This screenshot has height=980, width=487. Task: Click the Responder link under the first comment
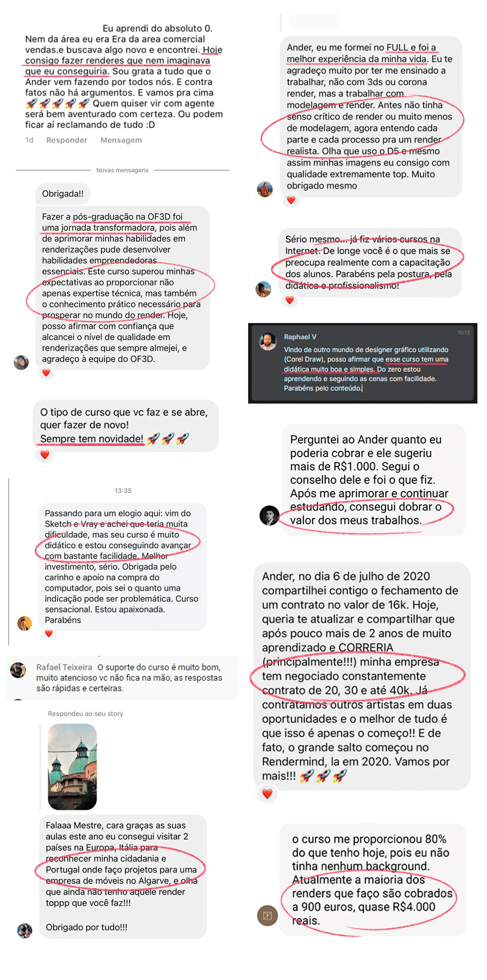[66, 140]
